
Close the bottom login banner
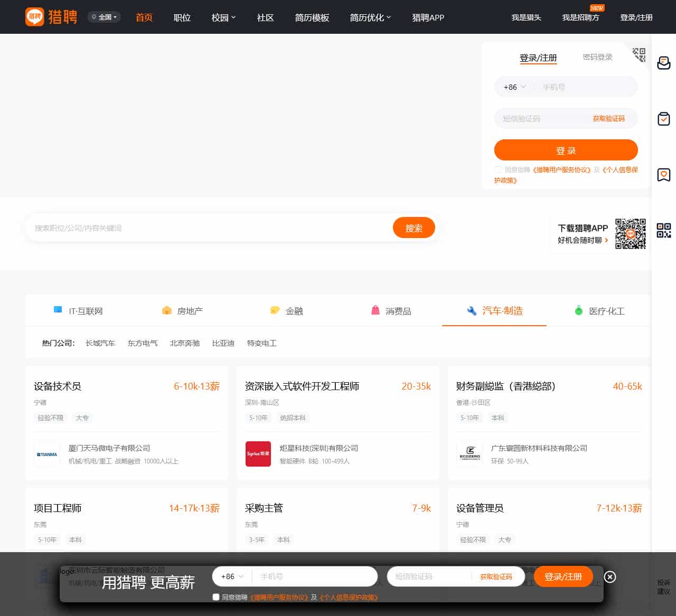(609, 577)
